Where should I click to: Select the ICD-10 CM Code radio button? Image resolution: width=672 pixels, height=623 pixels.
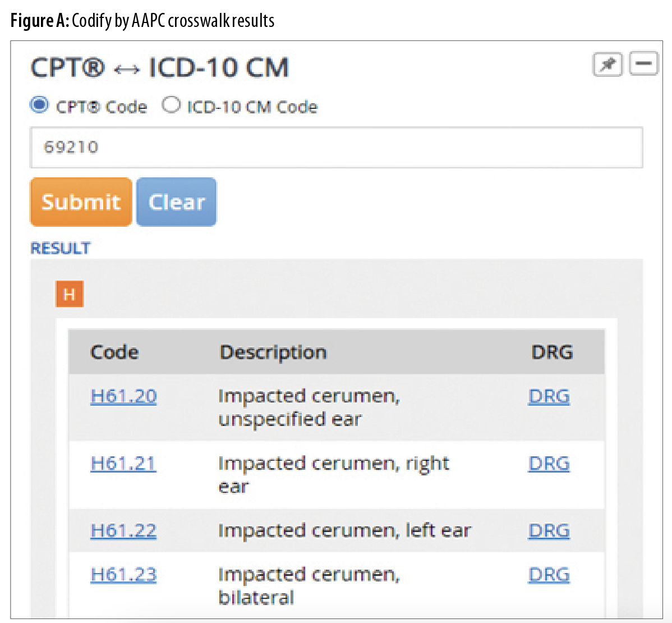[x=171, y=105]
